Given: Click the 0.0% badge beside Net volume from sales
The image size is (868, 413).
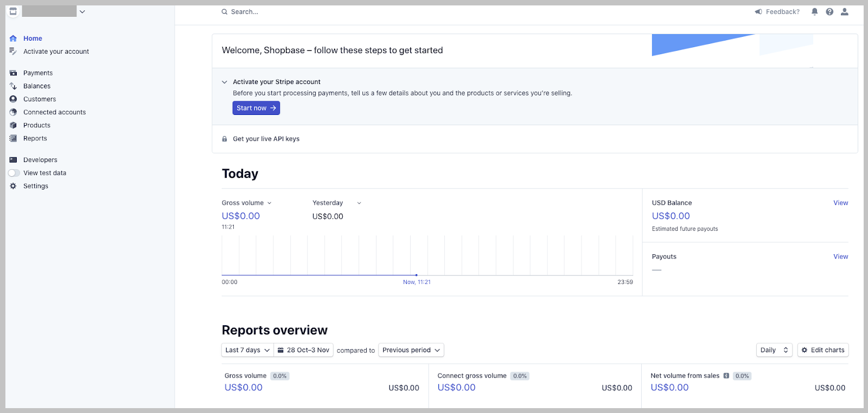Looking at the screenshot, I should [x=742, y=376].
